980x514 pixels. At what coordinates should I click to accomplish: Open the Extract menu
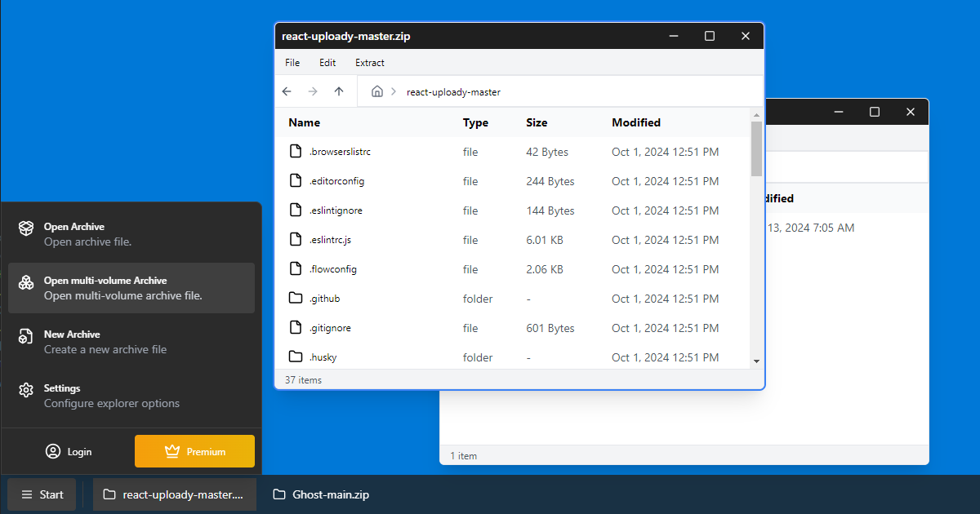pos(369,62)
